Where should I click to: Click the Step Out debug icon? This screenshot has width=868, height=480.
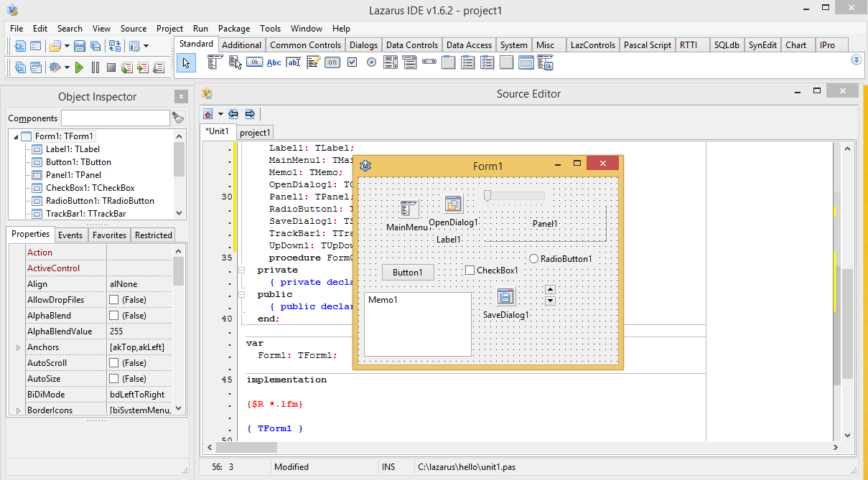pyautogui.click(x=158, y=67)
